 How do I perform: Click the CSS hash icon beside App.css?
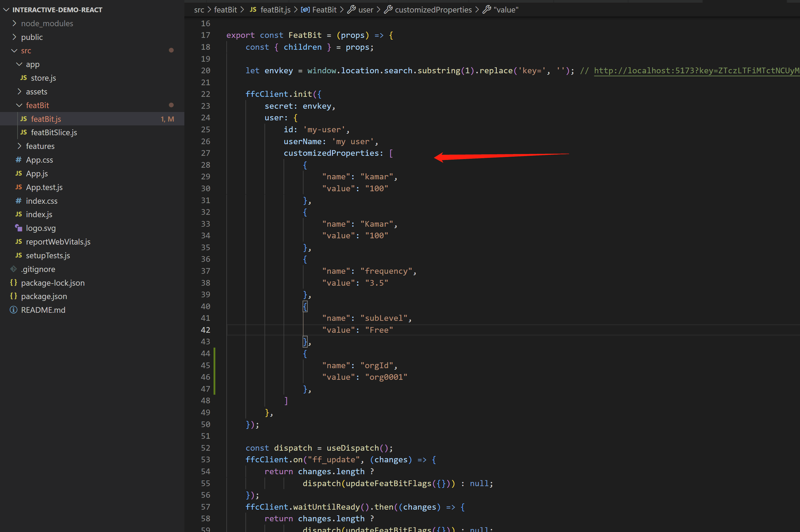pyautogui.click(x=19, y=159)
